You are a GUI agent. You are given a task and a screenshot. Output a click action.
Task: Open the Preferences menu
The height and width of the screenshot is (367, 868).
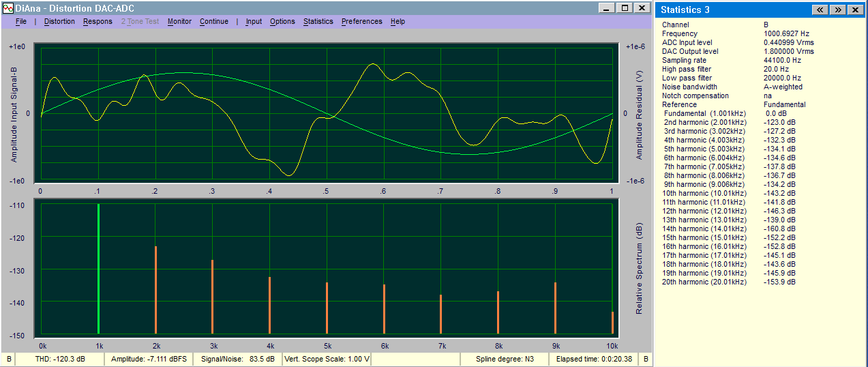(x=362, y=21)
